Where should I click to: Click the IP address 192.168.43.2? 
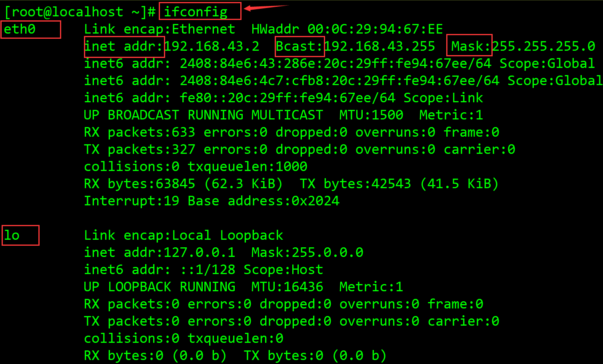212,46
